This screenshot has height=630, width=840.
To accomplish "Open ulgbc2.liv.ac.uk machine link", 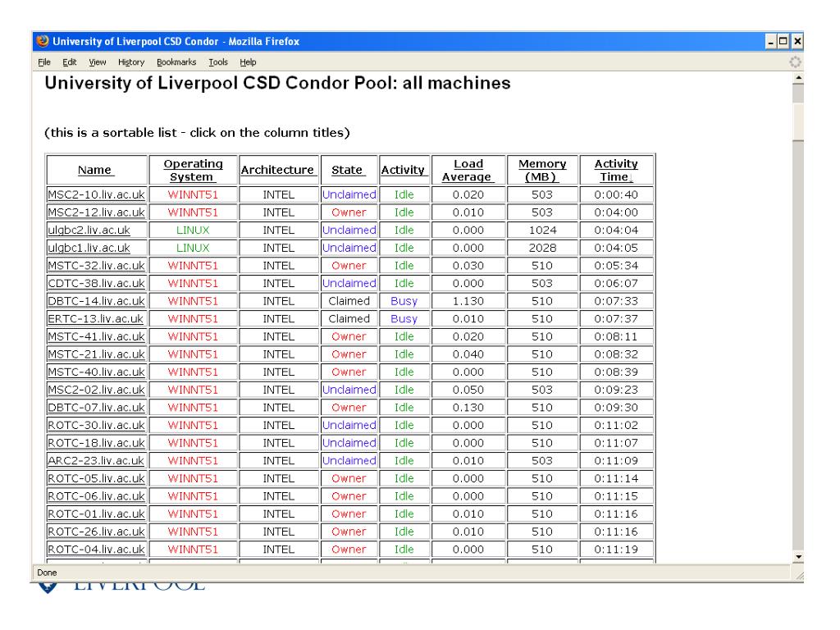I will 89,230.
